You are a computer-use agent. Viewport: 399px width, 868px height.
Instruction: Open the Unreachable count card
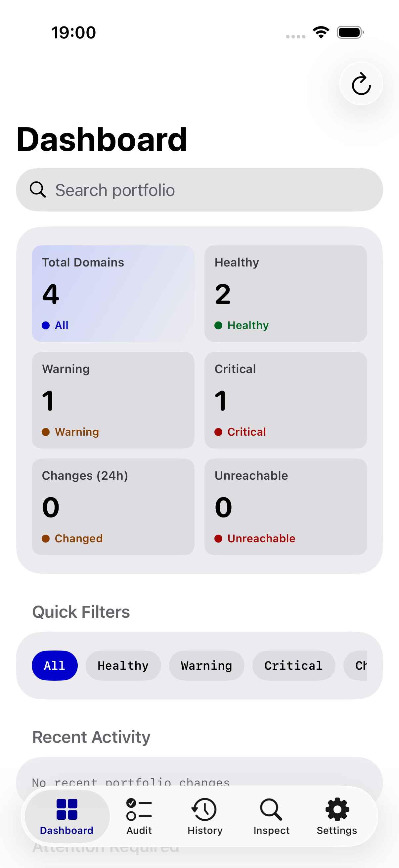[286, 506]
